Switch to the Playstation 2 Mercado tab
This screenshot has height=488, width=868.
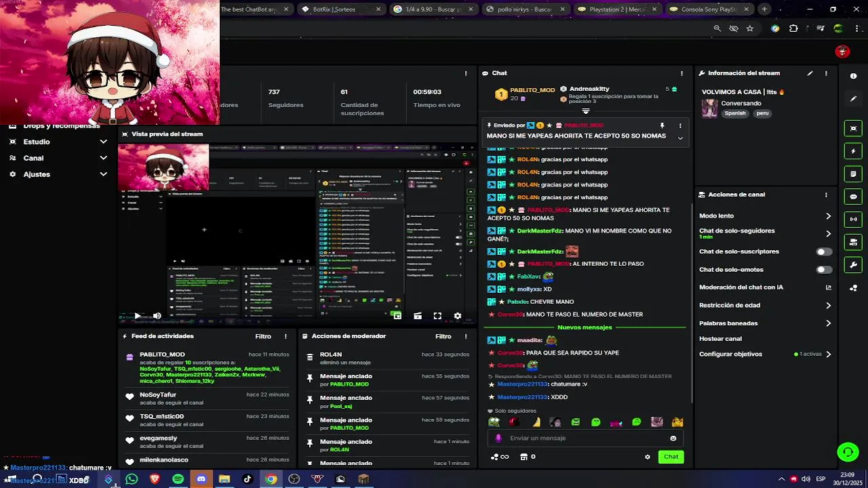(617, 9)
